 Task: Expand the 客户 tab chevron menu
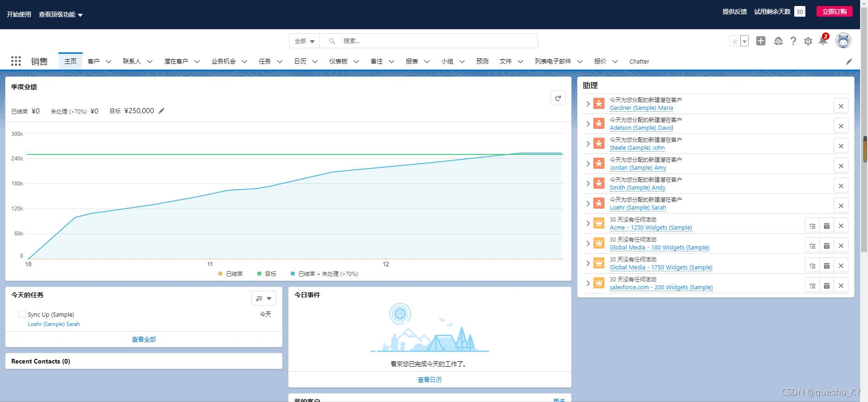pos(109,61)
